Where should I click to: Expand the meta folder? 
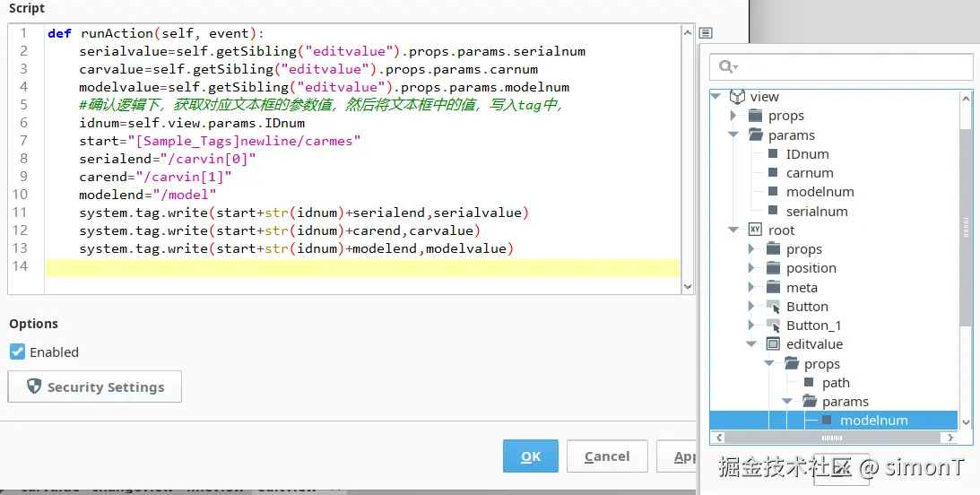752,288
